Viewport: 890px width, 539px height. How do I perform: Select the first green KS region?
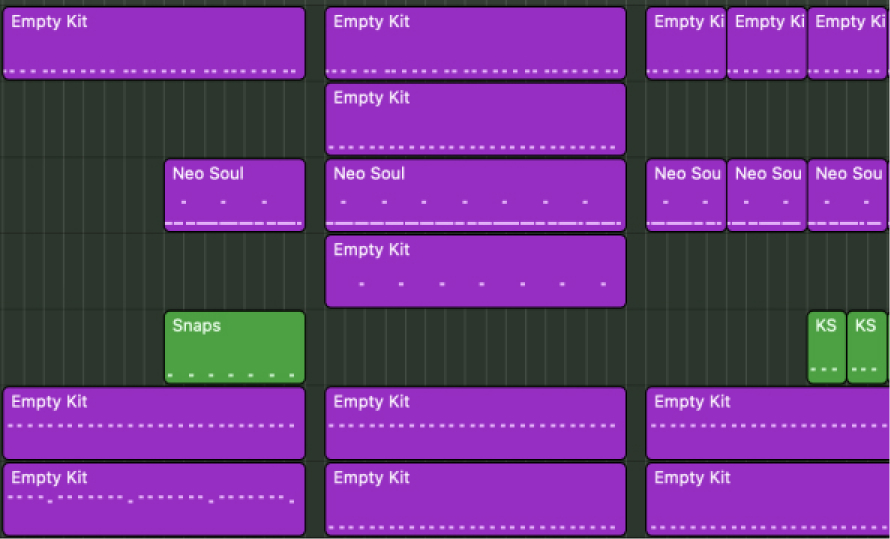pyautogui.click(x=826, y=347)
